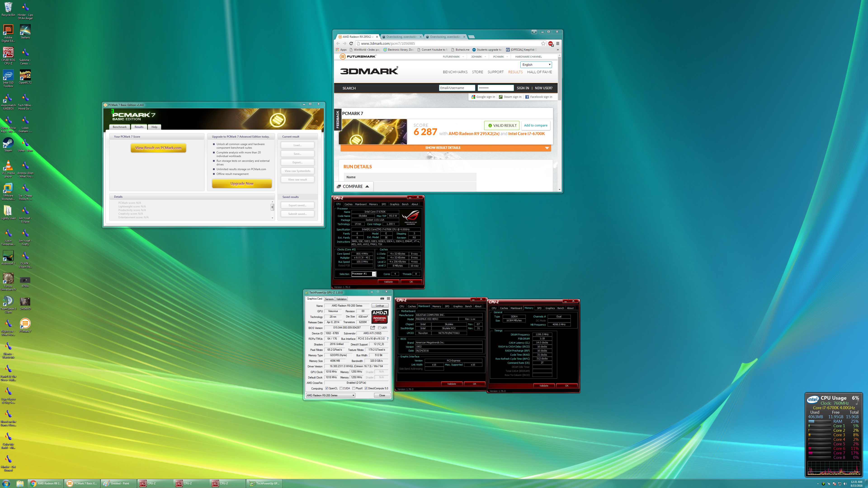Screen dimensions: 868x488
Task: Open Results tab in PCMark 7 window
Action: coord(139,127)
